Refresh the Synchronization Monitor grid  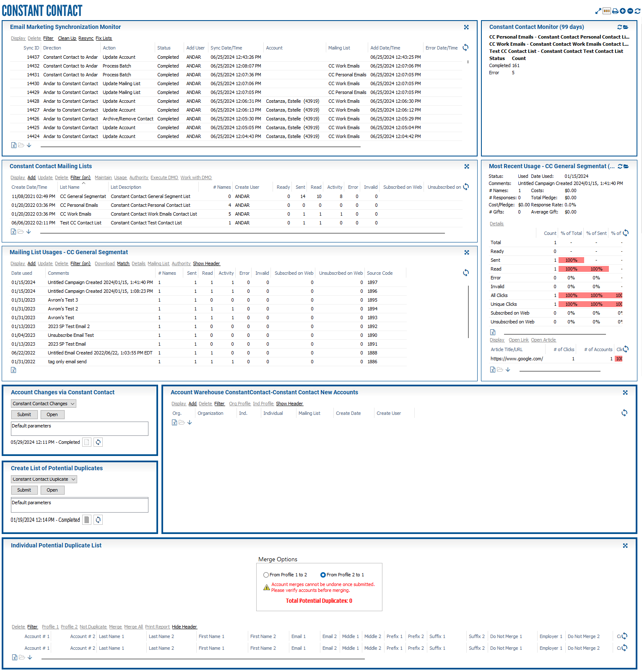(465, 47)
